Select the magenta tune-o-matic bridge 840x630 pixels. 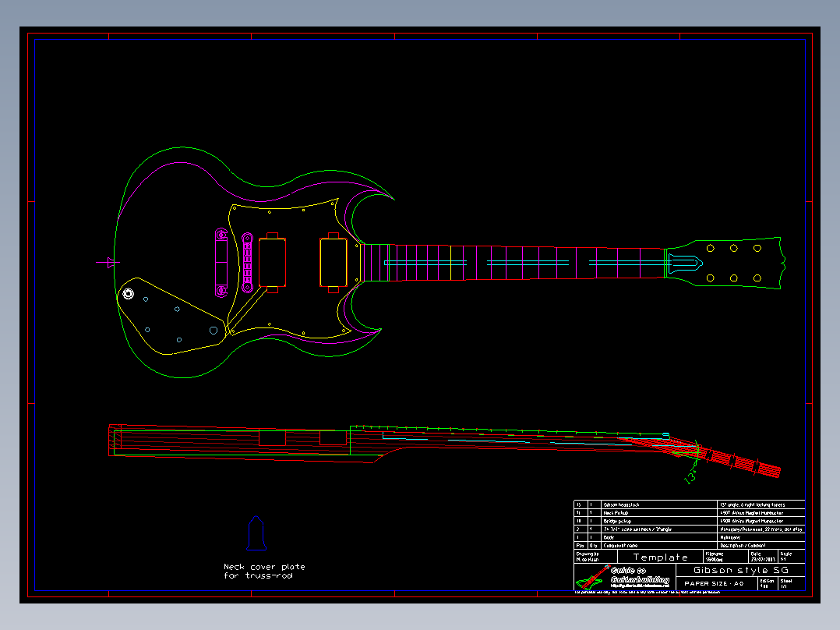247,263
